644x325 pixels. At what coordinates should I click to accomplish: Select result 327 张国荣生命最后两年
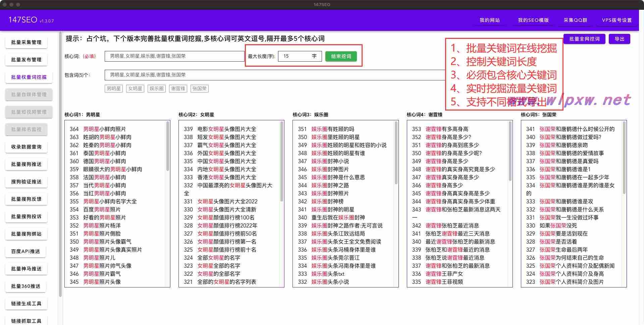557,250
